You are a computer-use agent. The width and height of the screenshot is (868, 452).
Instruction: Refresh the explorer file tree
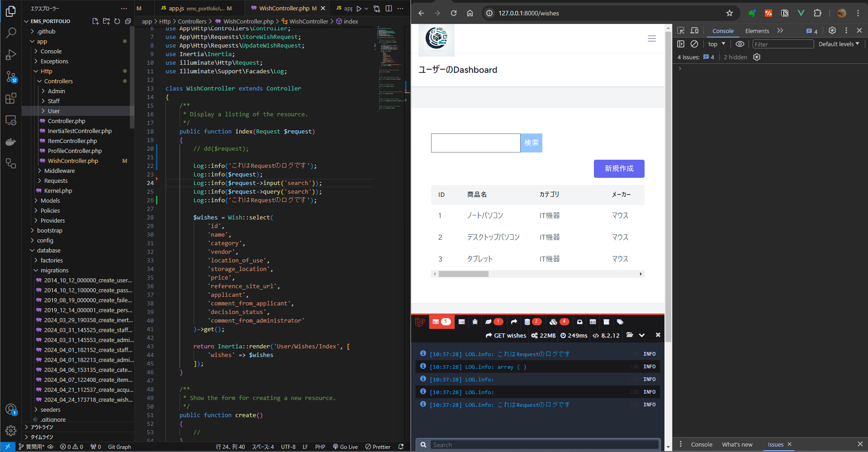pos(117,21)
